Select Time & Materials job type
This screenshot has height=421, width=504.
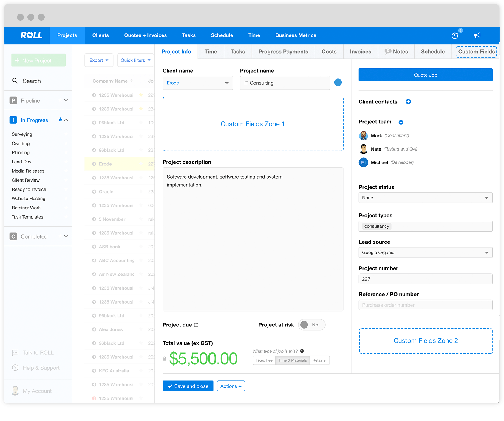(x=292, y=360)
